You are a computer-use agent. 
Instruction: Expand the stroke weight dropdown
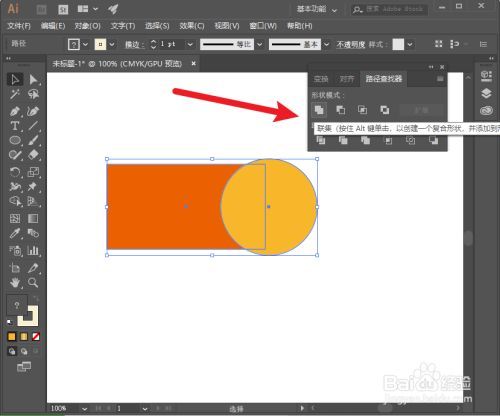(190, 44)
